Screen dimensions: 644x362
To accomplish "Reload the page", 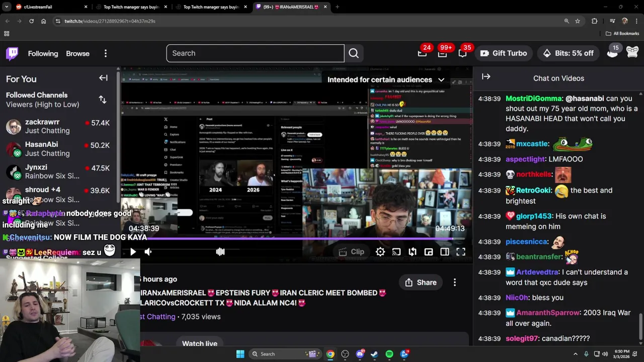I will 31,21.
